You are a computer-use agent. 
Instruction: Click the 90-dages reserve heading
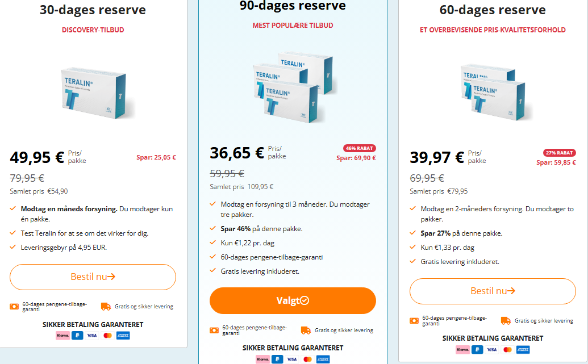pos(293,6)
